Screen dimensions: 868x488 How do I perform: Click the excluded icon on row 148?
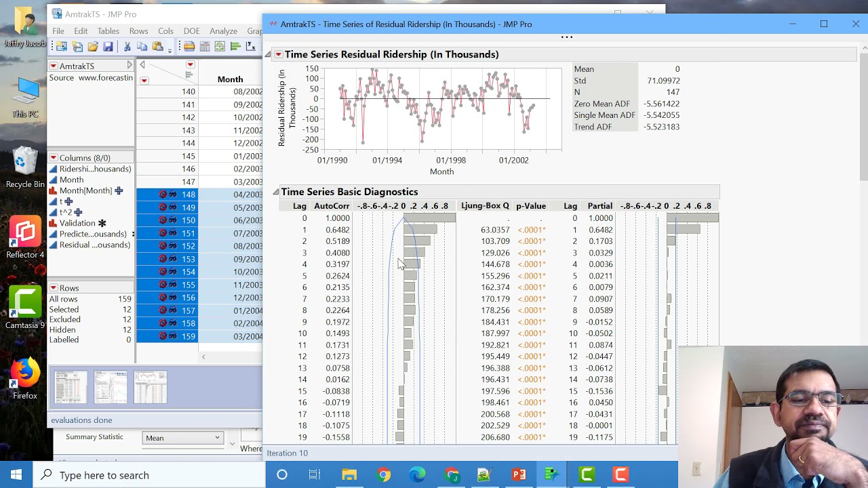click(x=163, y=195)
